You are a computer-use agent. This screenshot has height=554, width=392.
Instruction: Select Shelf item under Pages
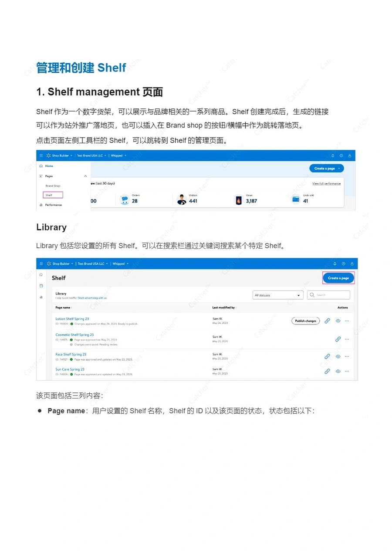pyautogui.click(x=53, y=195)
